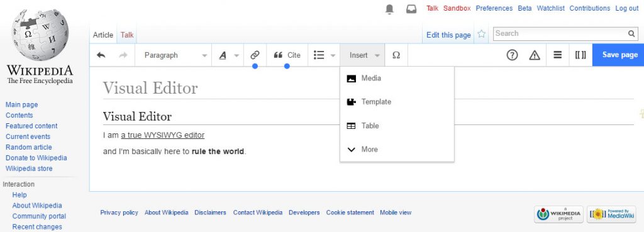Click the watchlist star icon

click(482, 34)
